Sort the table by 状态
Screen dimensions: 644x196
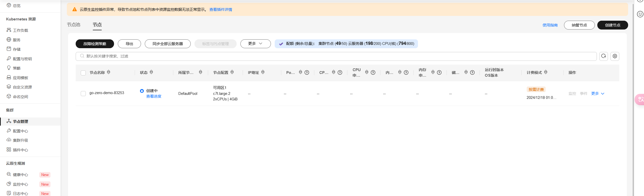[151, 72]
